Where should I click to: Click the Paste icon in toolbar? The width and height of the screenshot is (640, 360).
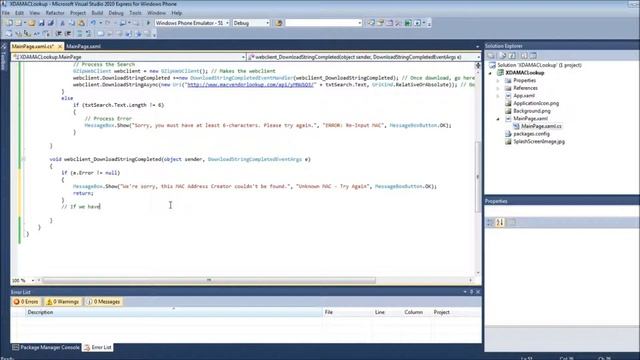coord(81,23)
